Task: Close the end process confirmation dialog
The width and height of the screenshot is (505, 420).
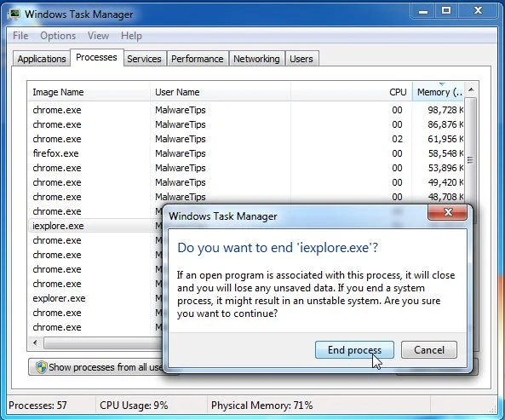Action: click(x=448, y=212)
